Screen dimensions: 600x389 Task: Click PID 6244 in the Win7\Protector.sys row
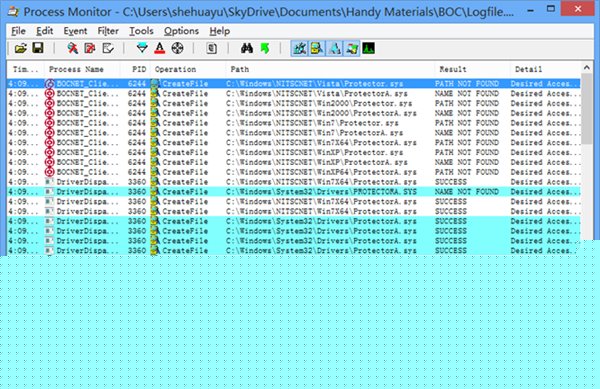tap(137, 123)
